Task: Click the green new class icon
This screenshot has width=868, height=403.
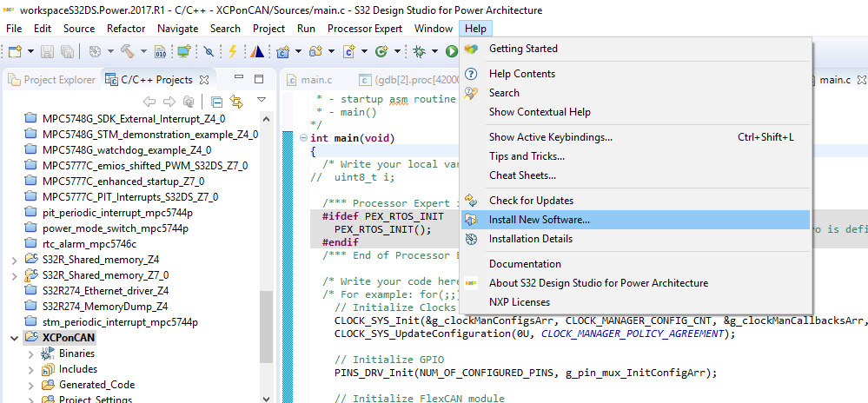Action: (381, 51)
